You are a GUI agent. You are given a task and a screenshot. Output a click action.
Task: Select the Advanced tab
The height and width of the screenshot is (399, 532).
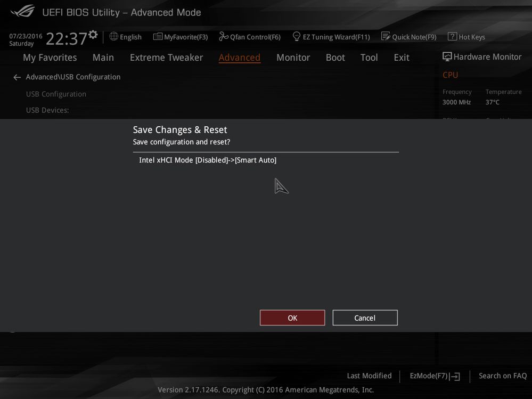pyautogui.click(x=240, y=58)
